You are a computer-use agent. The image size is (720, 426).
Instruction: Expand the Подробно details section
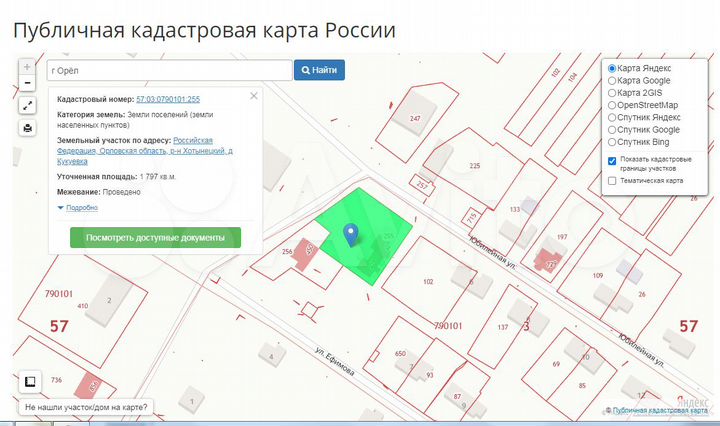coord(82,208)
